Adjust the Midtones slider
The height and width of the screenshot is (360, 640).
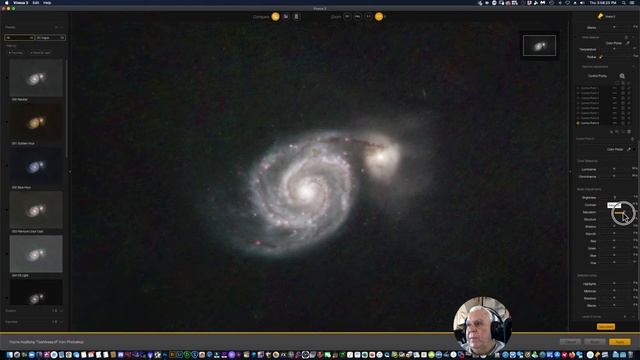614,291
